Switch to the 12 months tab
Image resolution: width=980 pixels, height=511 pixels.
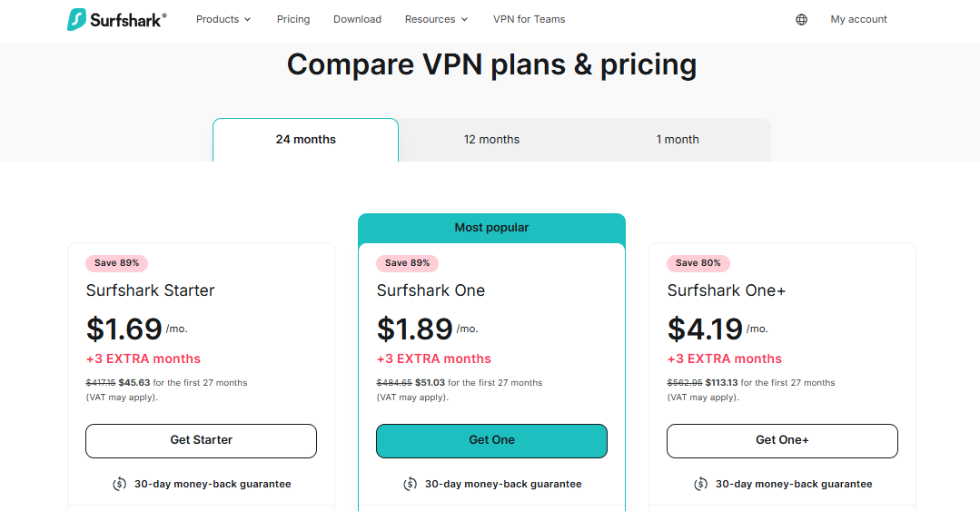[491, 140]
